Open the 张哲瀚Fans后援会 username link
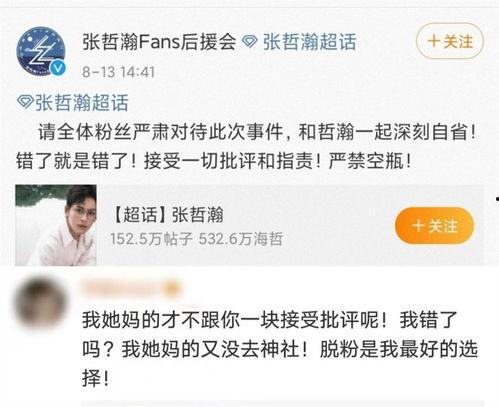 pyautogui.click(x=159, y=42)
